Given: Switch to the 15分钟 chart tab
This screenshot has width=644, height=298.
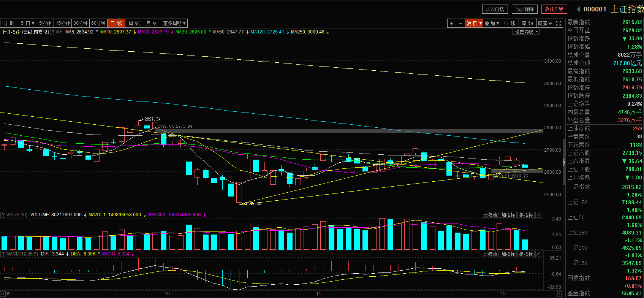Looking at the screenshot, I should coord(63,23).
